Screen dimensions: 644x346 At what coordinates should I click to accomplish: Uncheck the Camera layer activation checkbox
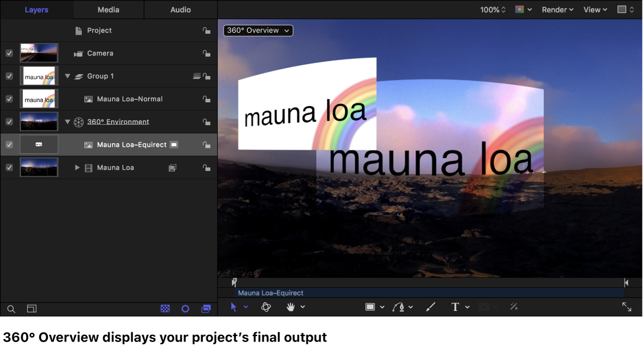[x=9, y=53]
